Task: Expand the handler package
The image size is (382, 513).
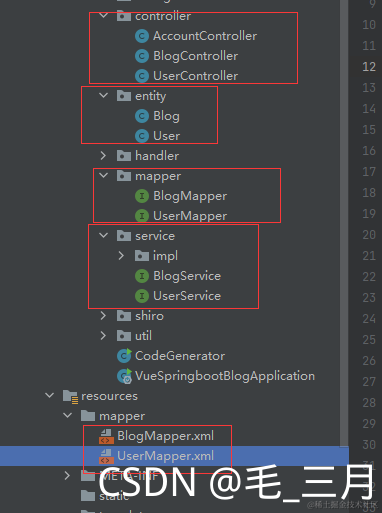Action: (103, 156)
